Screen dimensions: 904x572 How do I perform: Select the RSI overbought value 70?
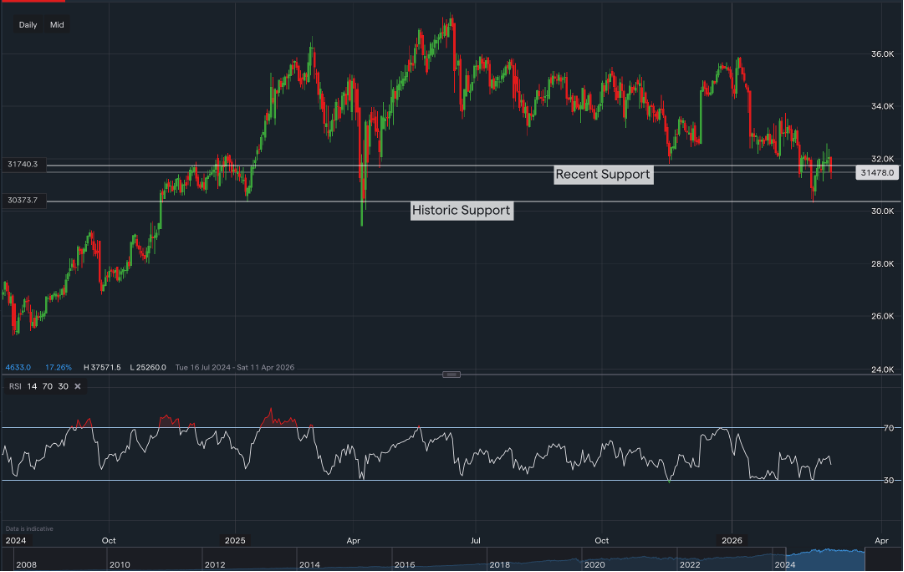pos(47,386)
